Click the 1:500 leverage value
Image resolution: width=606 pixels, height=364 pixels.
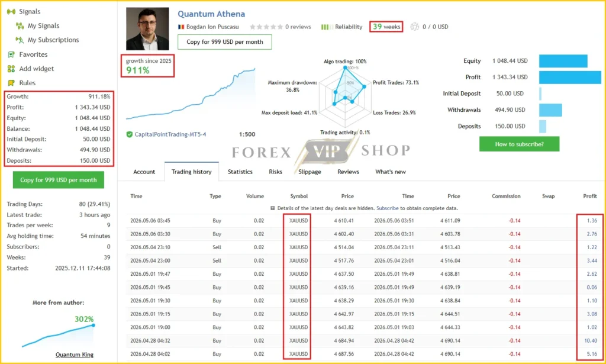coord(247,134)
